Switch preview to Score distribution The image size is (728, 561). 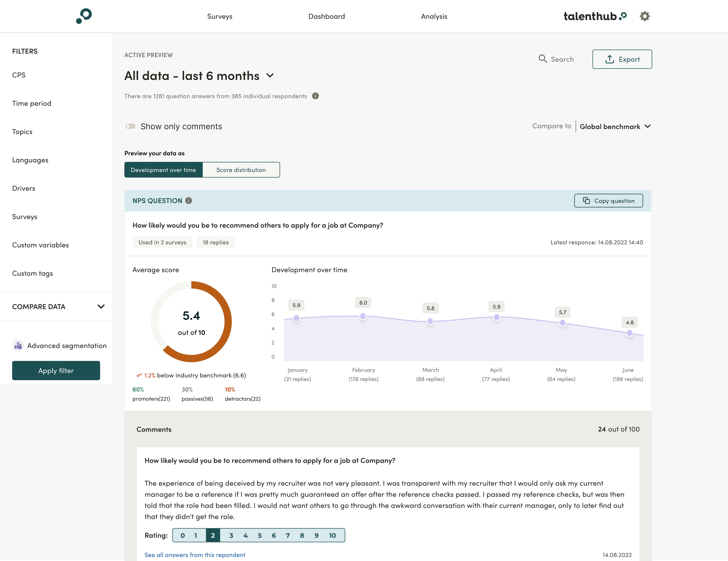(241, 170)
